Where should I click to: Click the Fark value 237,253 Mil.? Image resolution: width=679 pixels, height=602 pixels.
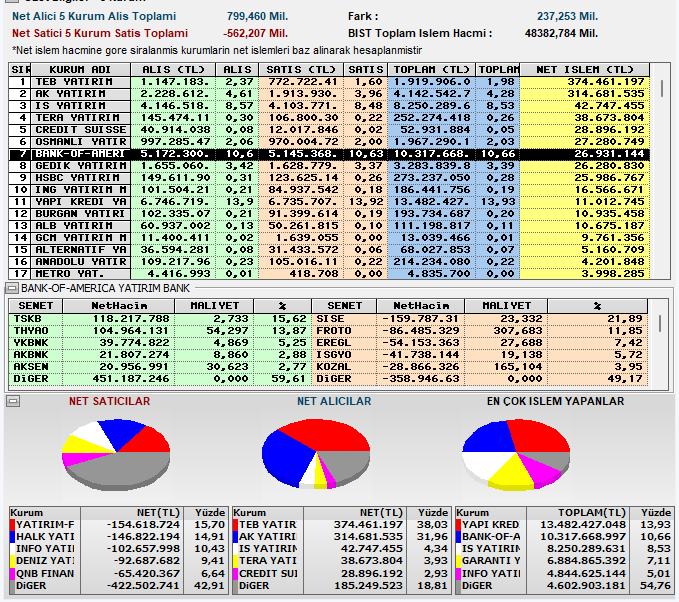(x=567, y=16)
